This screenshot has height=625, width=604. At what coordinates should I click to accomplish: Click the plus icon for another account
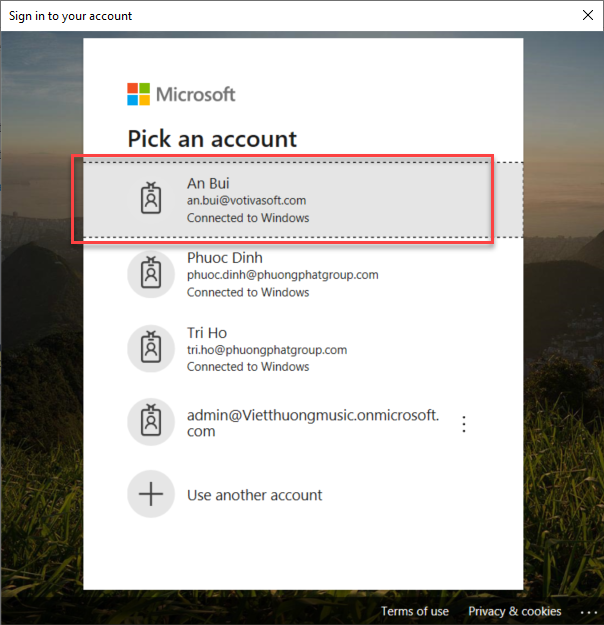click(151, 494)
